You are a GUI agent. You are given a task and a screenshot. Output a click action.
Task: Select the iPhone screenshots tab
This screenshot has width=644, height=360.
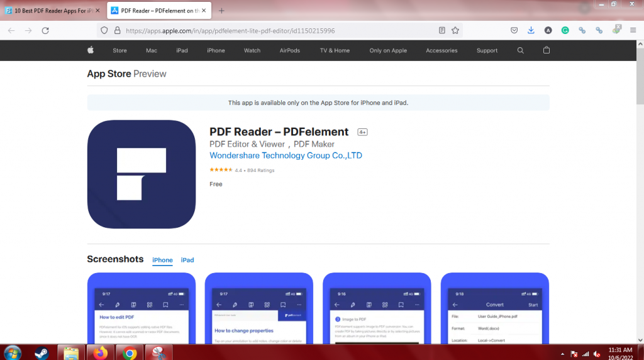coord(163,260)
